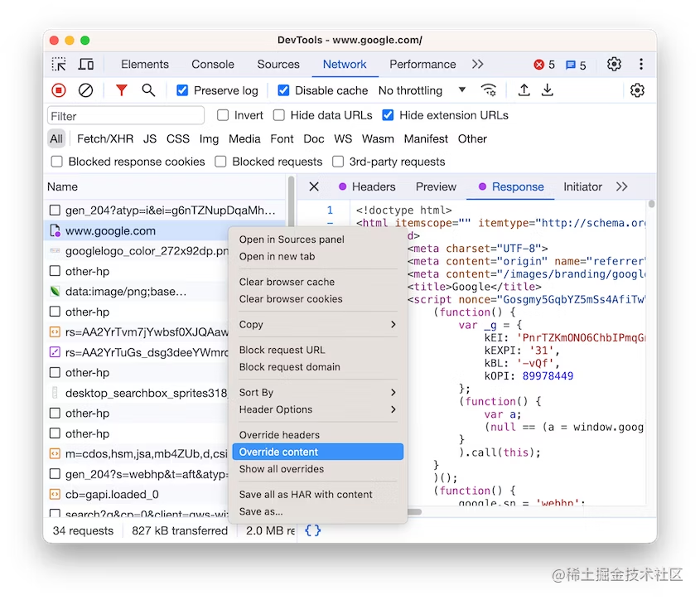Viewport: 700px width, 600px height.
Task: Expand the Sort By submenu
Action: point(317,392)
